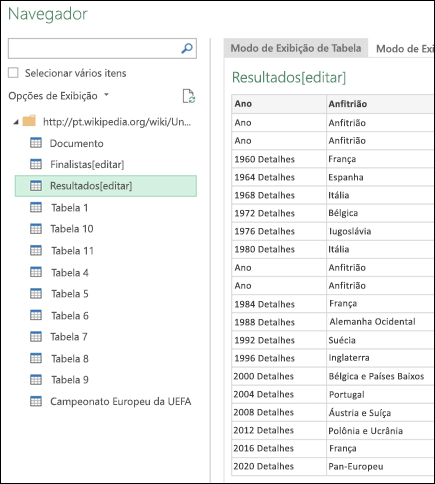Screen dimensions: 435x484
Task: Click the Iugoslávia cell
Action: 380,231
